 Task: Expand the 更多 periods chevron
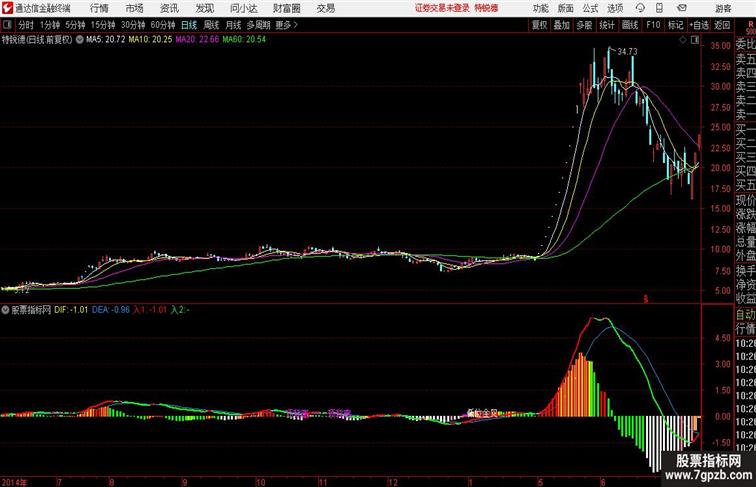point(286,25)
